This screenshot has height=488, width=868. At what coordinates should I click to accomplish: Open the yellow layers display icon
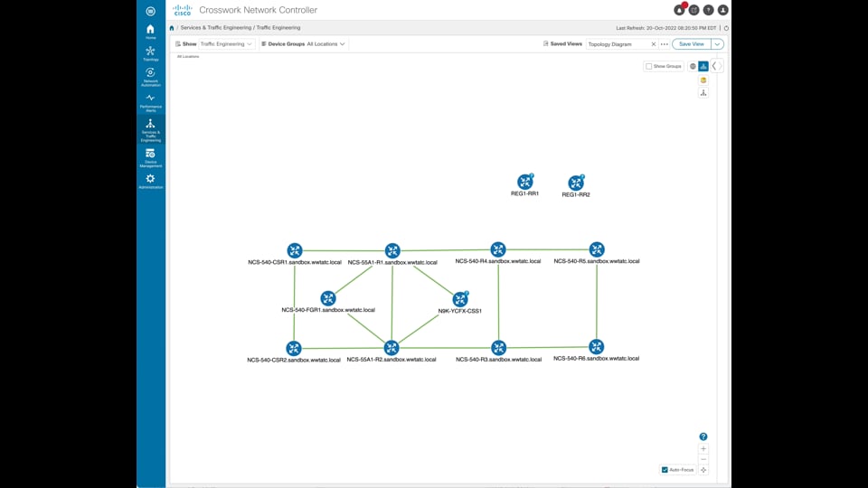coord(703,80)
